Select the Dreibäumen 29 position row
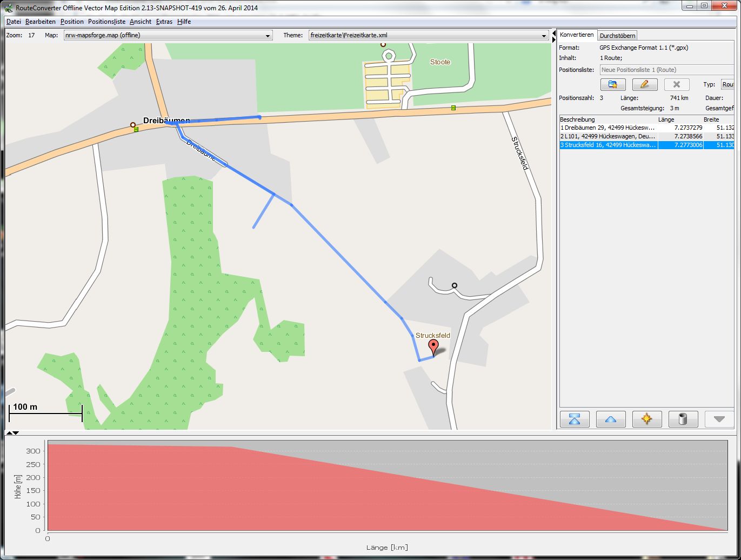The height and width of the screenshot is (560, 741). (x=608, y=128)
